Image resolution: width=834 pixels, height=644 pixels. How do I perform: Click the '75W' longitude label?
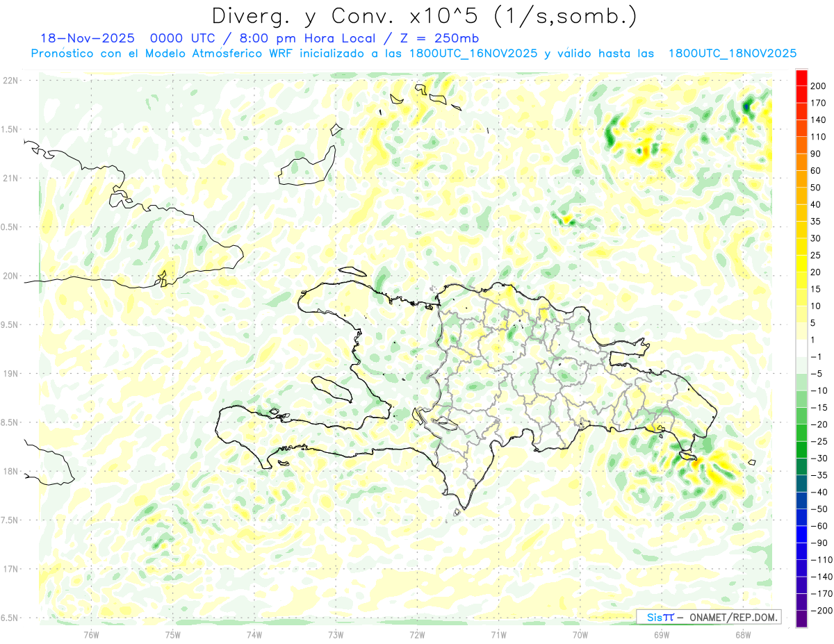(x=173, y=635)
